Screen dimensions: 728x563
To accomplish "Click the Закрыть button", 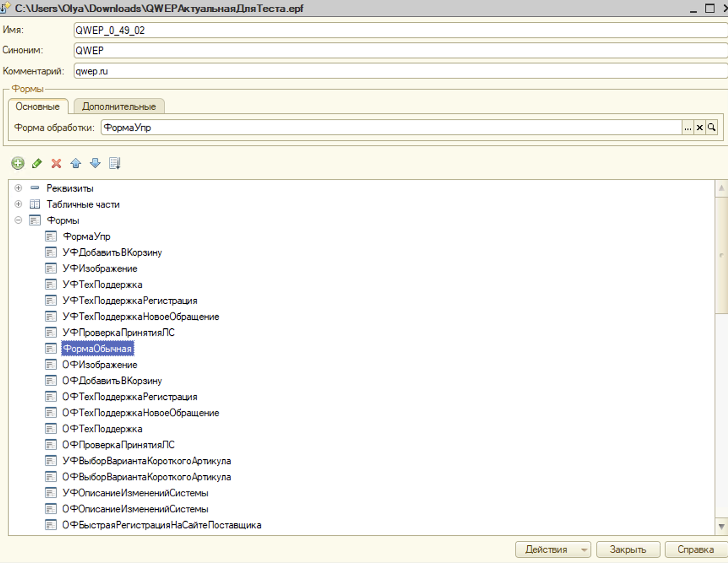I will pos(628,549).
